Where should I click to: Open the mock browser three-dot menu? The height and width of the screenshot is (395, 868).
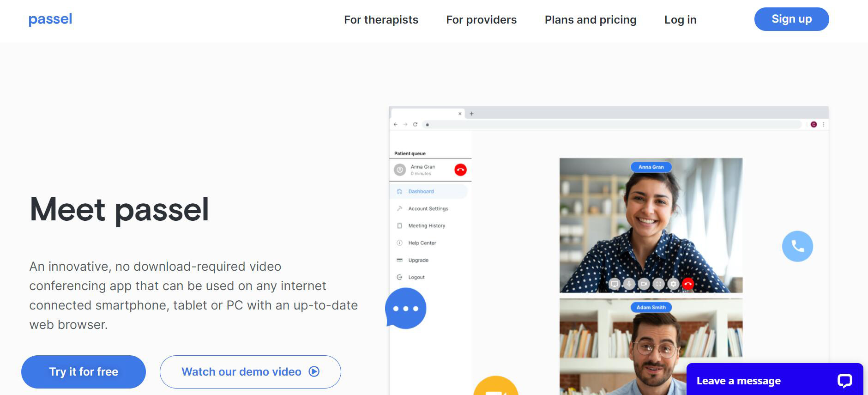(x=823, y=124)
